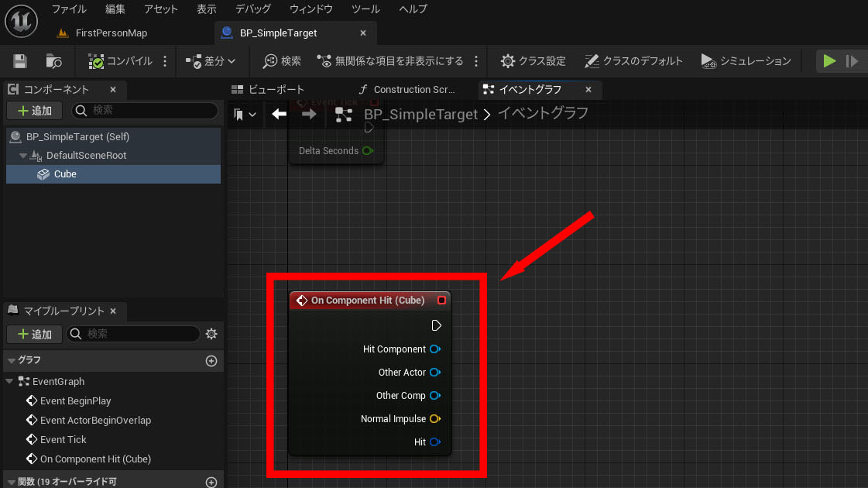
Task: Open My Blueprint settings gear
Action: click(x=211, y=334)
